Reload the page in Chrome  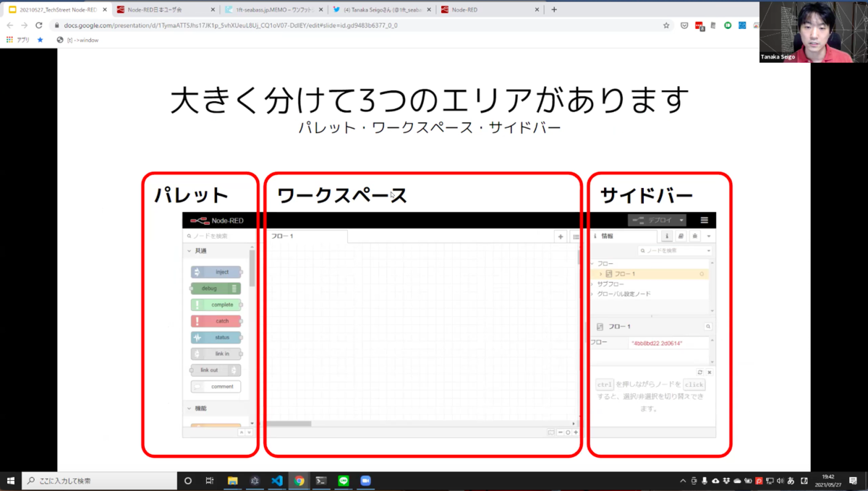(x=38, y=25)
